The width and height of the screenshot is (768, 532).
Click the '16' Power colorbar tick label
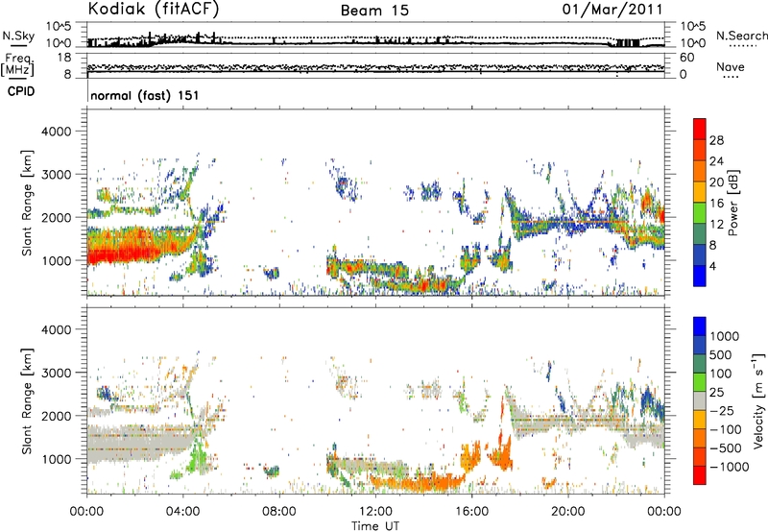(716, 204)
